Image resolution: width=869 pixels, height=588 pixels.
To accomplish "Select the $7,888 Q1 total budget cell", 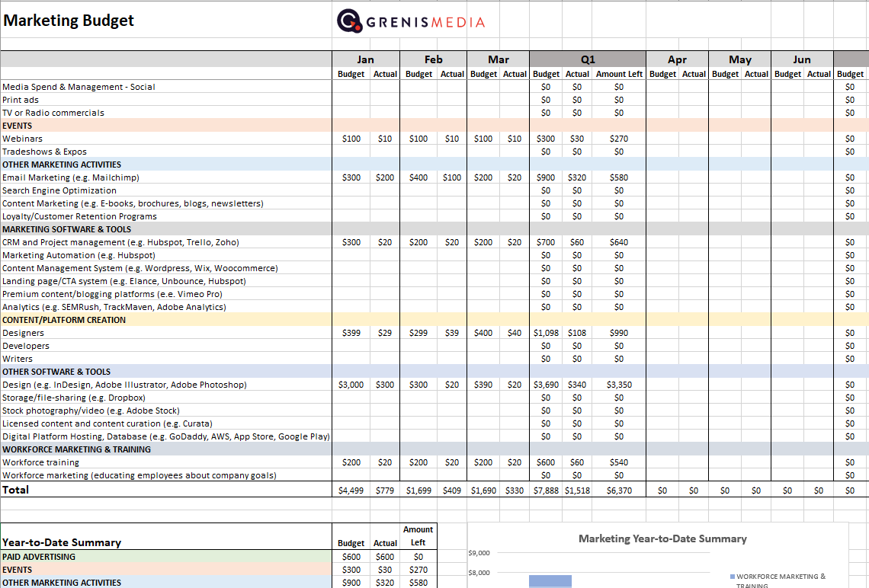I will point(546,488).
